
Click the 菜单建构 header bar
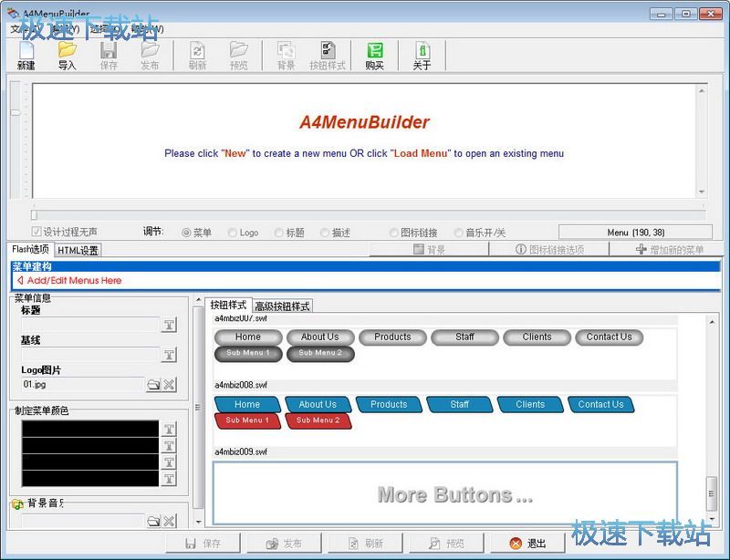[x=366, y=266]
